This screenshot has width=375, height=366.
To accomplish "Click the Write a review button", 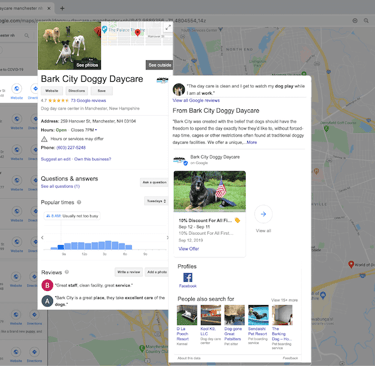I will coord(129,272).
